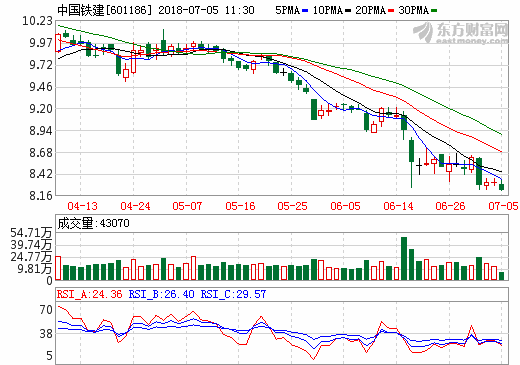Click the tallest green volume bar

404,258
